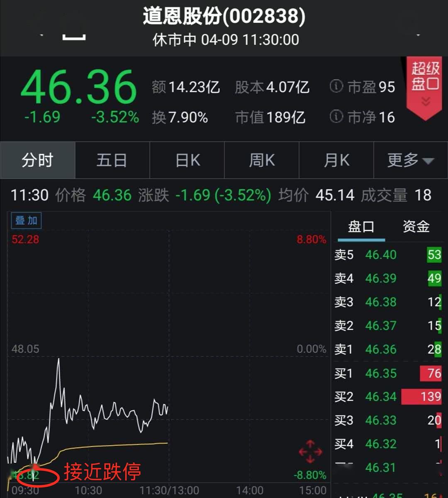Tap the green -8.80% lower percent axis label
The width and height of the screenshot is (448, 498).
(310, 475)
